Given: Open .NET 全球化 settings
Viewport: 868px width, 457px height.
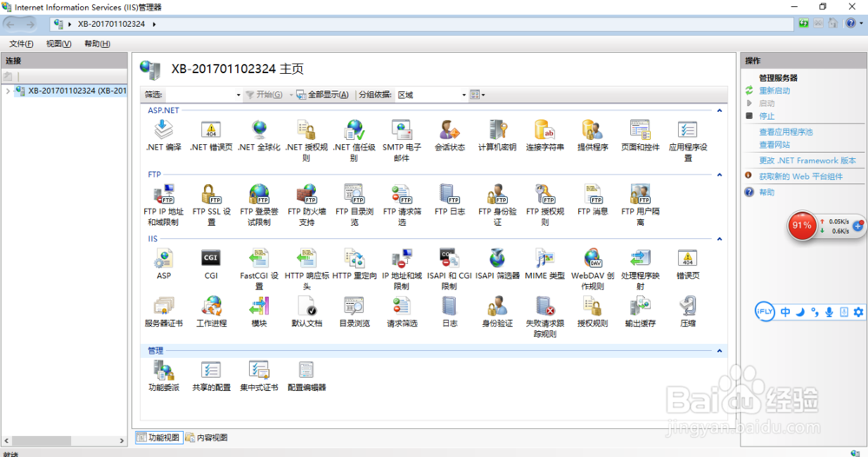Looking at the screenshot, I should (x=259, y=136).
